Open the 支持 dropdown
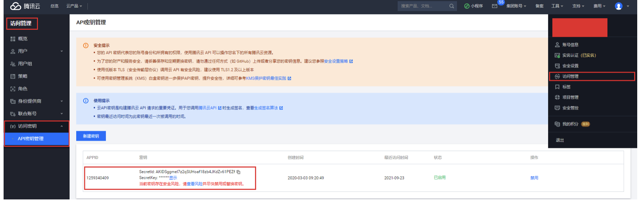Viewport: 644px width, 203px height. coord(578,6)
